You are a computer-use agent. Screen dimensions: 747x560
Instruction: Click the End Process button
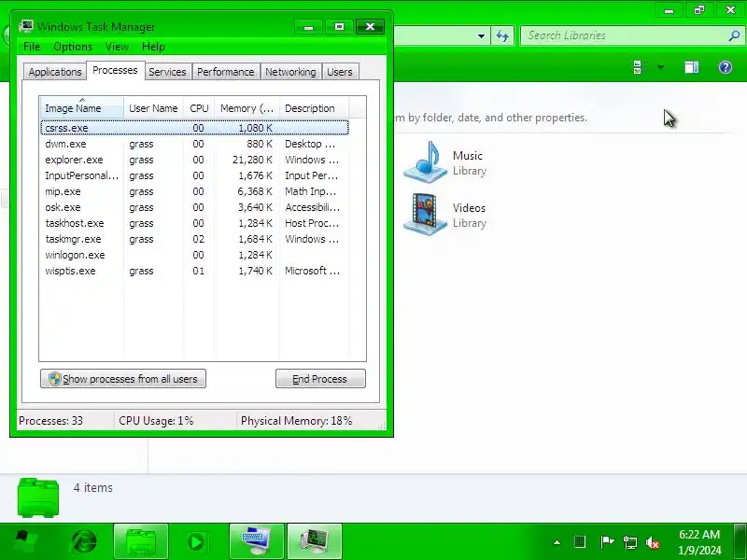coord(320,379)
